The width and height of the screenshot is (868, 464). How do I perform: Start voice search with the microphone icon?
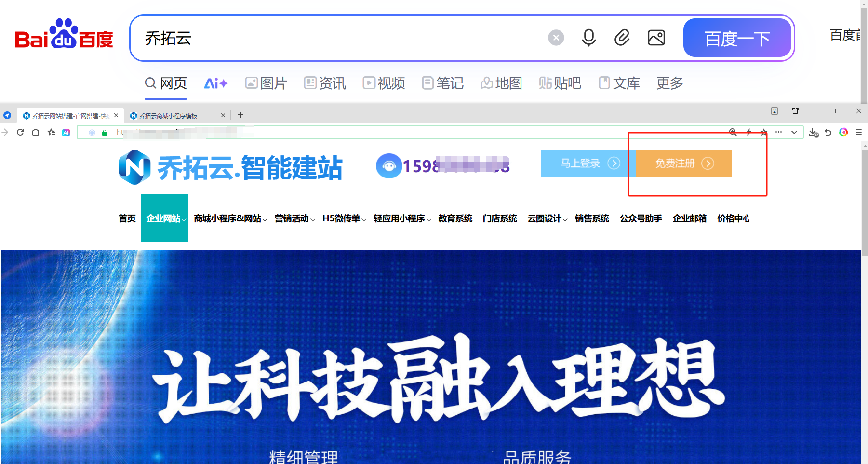pos(588,37)
